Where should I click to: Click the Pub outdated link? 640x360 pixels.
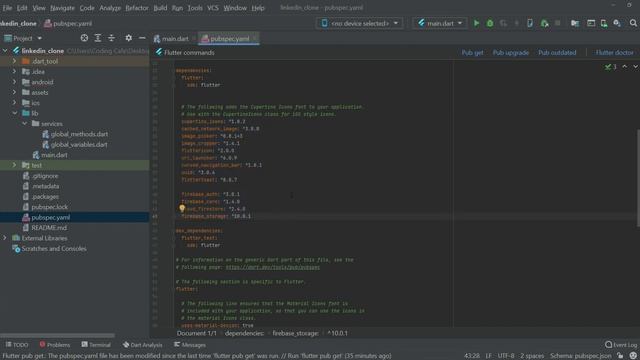(557, 53)
